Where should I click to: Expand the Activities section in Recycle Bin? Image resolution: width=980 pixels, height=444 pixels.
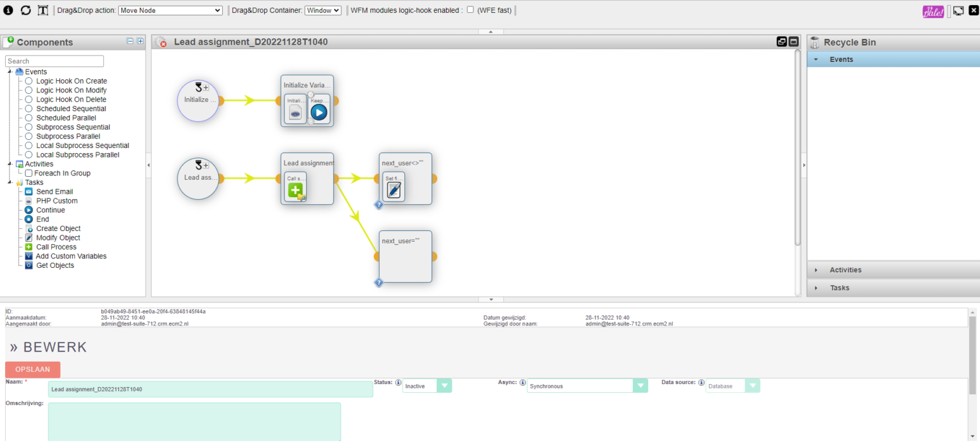(x=817, y=270)
